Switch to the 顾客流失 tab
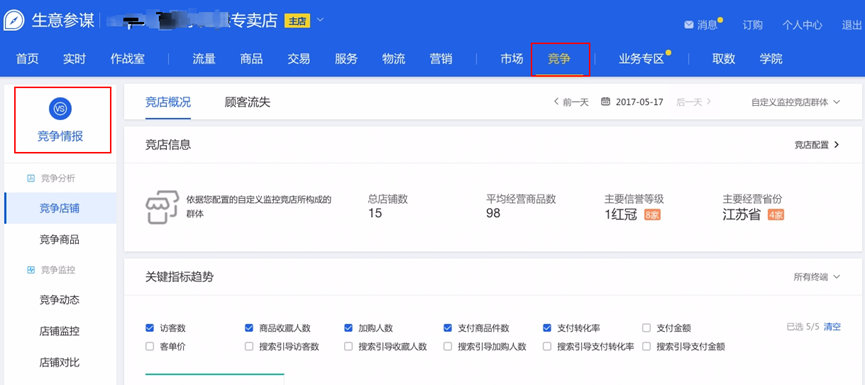Screen dimensions: 865x385 coord(248,102)
